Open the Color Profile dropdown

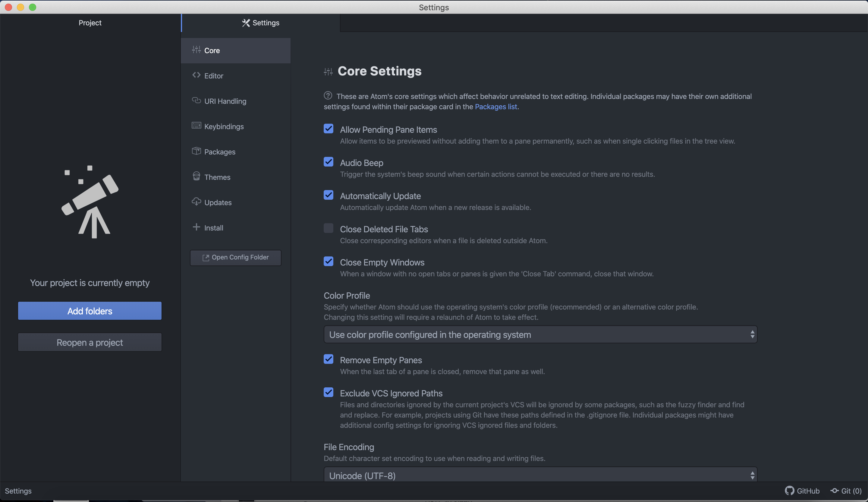(x=540, y=335)
